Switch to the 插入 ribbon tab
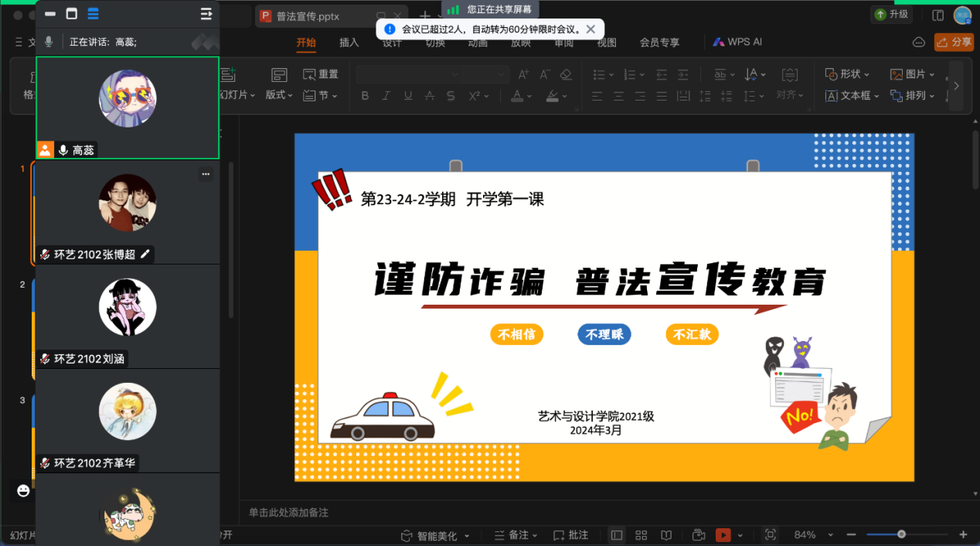The width and height of the screenshot is (980, 546). (x=349, y=43)
